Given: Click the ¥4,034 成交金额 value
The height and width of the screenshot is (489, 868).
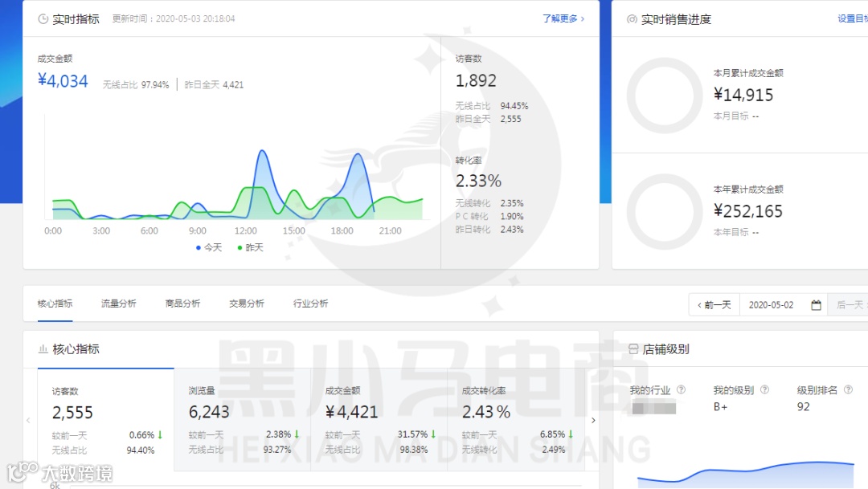Looking at the screenshot, I should [63, 81].
